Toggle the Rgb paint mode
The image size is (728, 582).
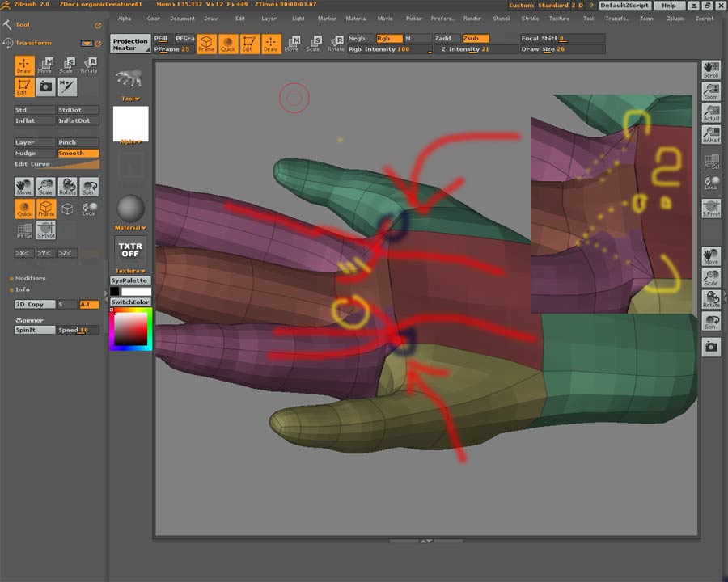[389, 38]
